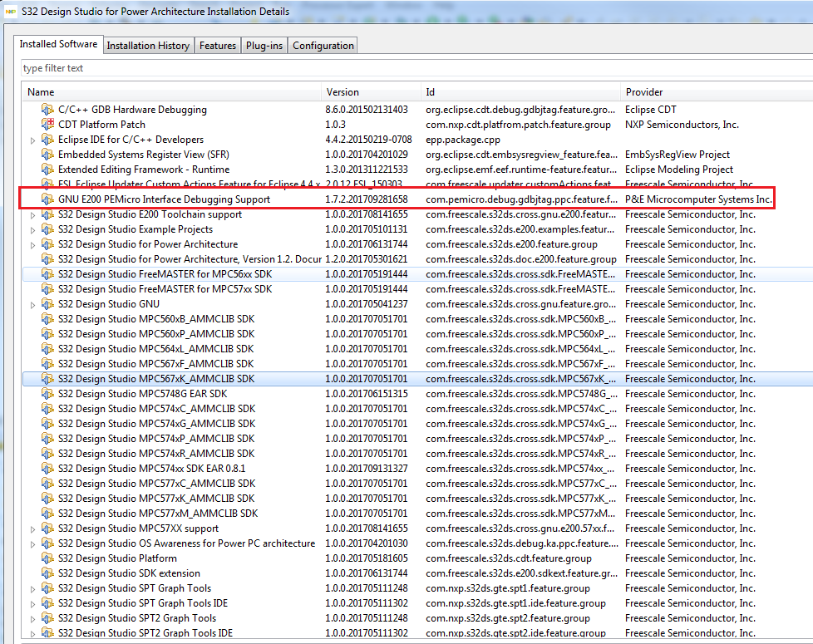The width and height of the screenshot is (813, 644).
Task: Click the Embedded Systems Register View icon
Action: [47, 155]
